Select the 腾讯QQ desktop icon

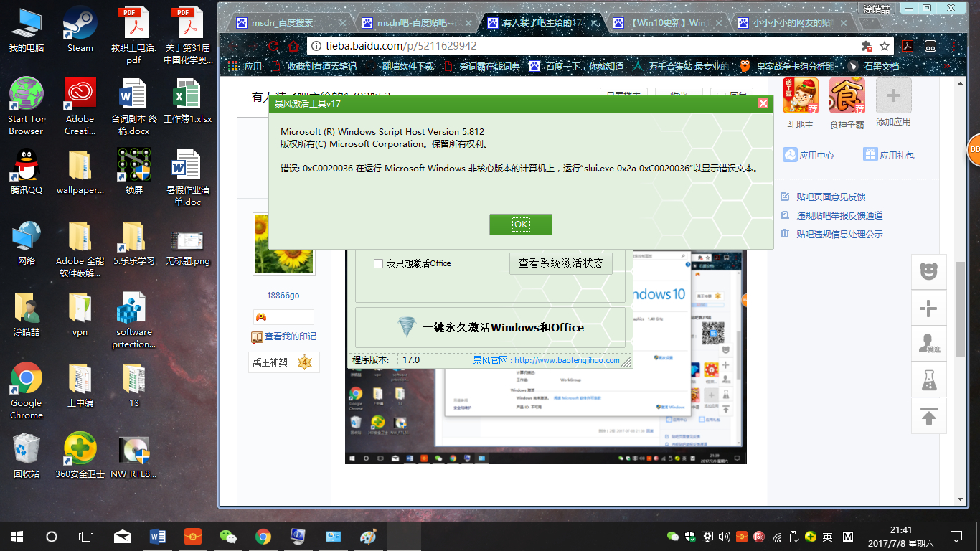pos(27,172)
